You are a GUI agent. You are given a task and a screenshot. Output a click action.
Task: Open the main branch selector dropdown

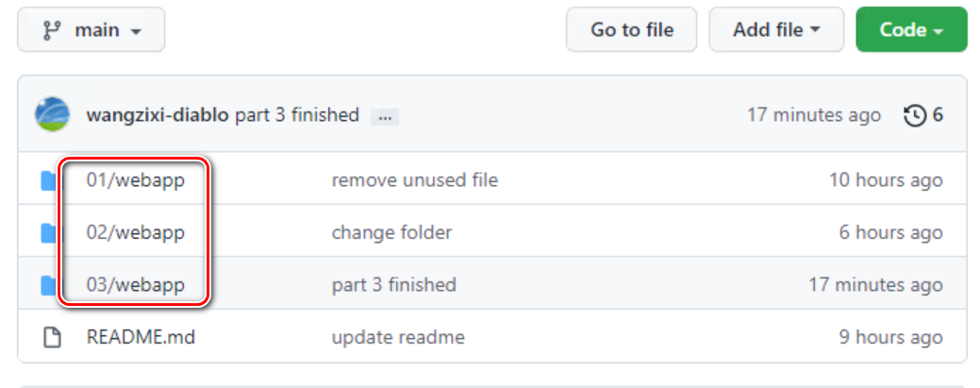pos(91,30)
